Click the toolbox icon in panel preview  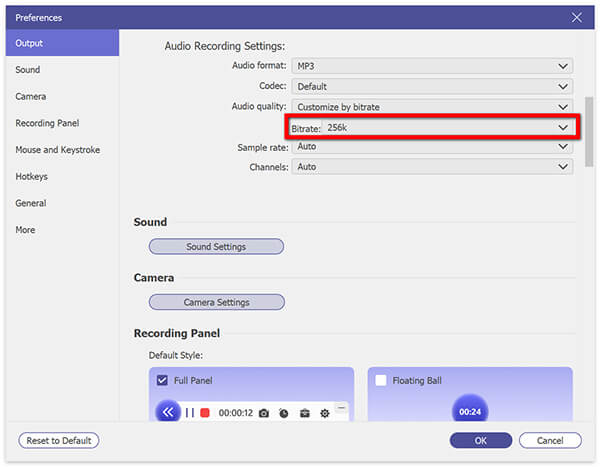[305, 413]
